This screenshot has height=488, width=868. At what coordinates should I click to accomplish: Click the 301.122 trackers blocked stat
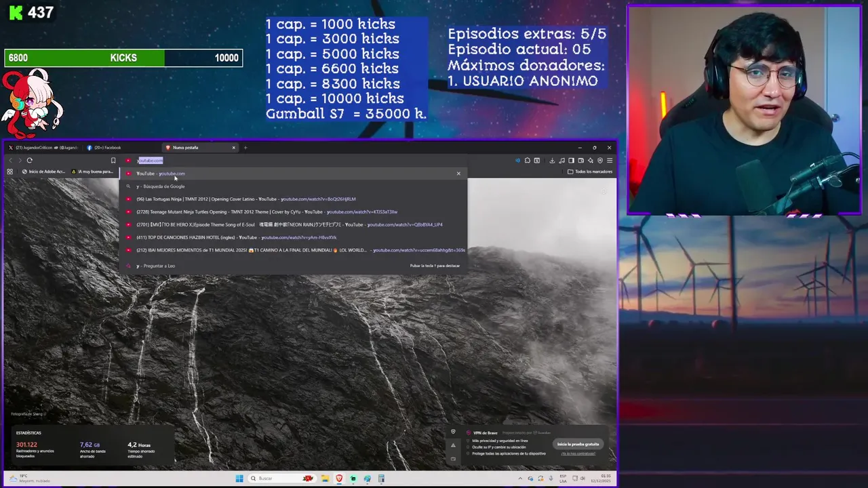[26, 445]
